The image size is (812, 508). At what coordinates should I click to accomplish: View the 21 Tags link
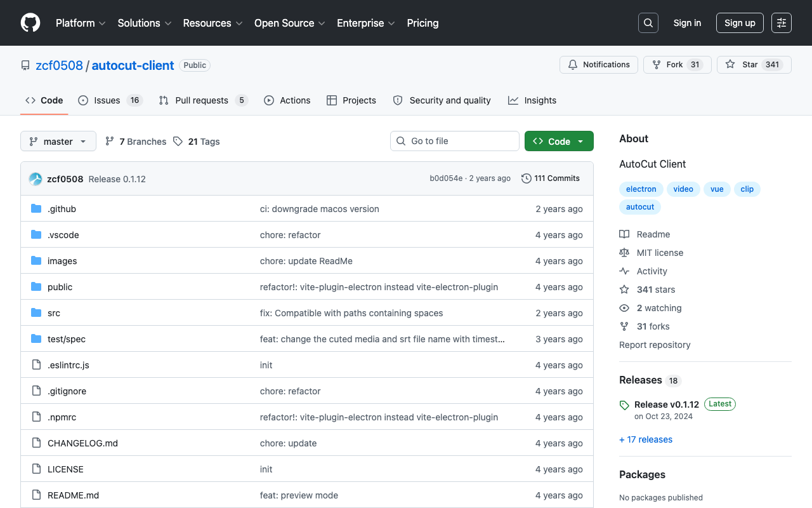197,142
